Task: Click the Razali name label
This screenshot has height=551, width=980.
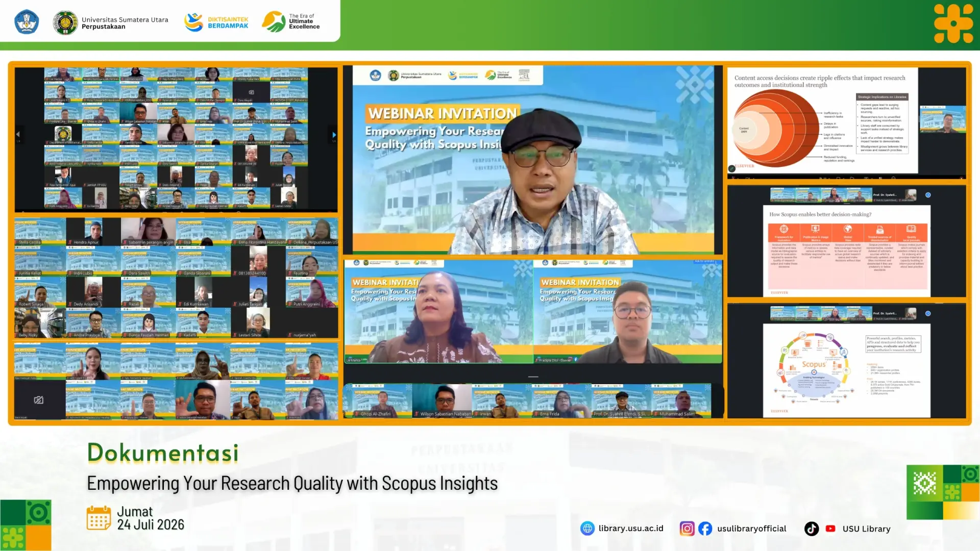Action: [x=134, y=304]
